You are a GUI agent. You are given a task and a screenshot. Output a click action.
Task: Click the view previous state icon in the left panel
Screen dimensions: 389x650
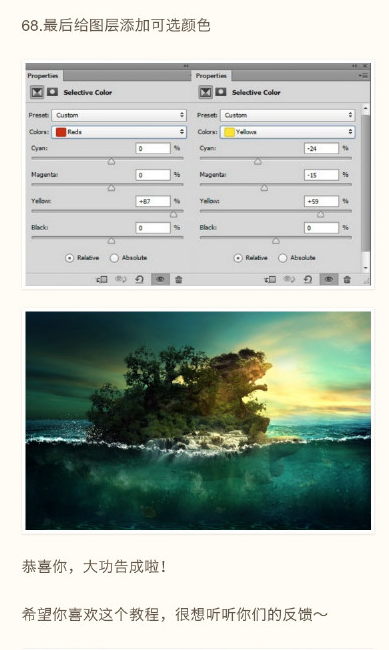(x=120, y=279)
